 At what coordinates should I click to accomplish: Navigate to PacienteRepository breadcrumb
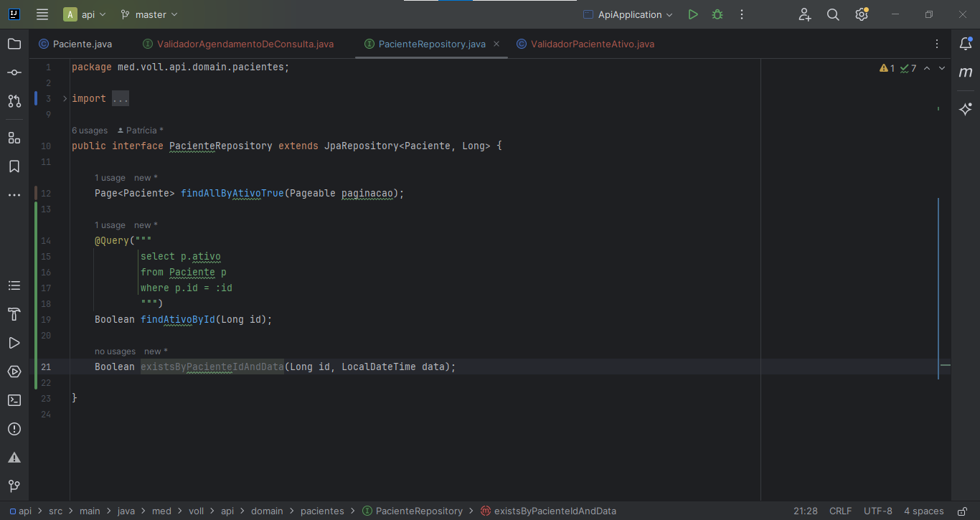pos(413,511)
